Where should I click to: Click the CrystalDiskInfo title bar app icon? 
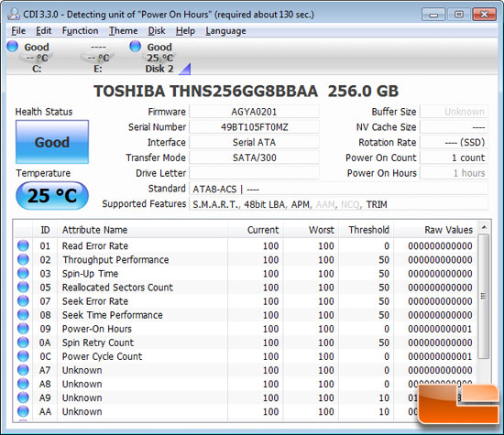pyautogui.click(x=14, y=14)
